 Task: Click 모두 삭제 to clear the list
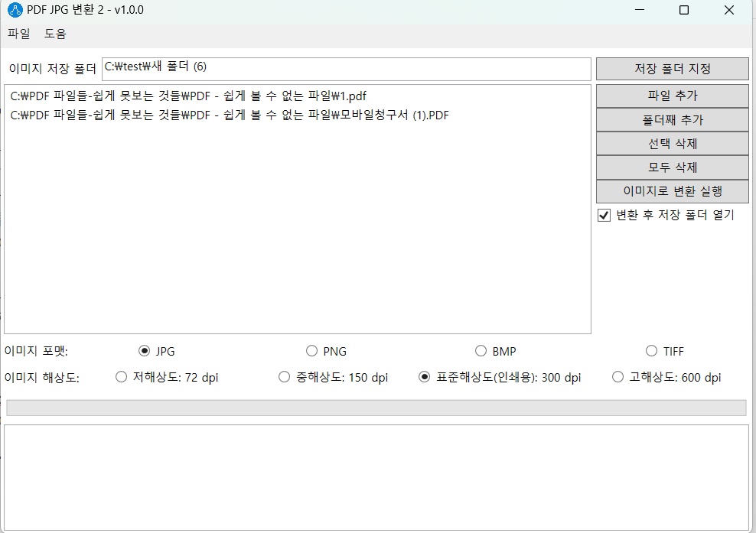coord(672,167)
